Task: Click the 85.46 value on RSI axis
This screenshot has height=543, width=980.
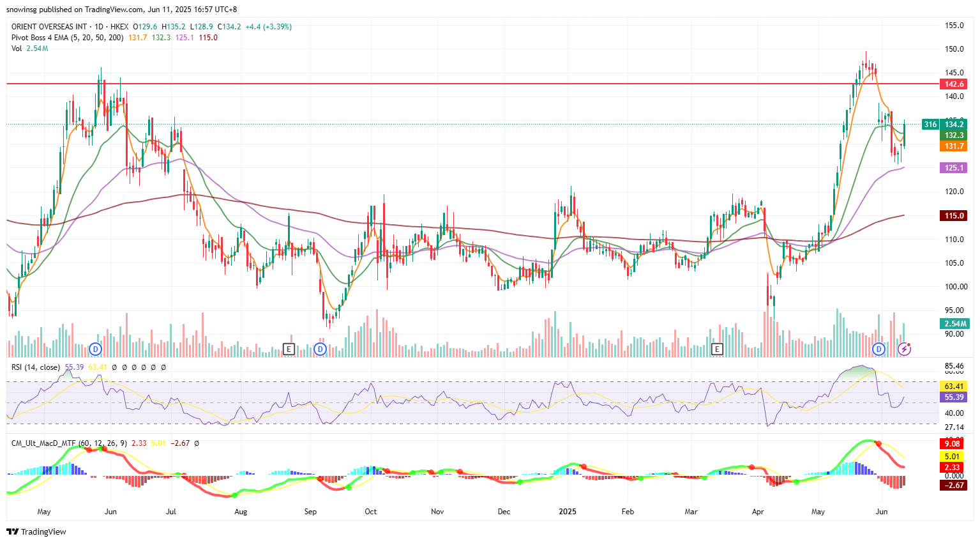Action: (x=954, y=366)
